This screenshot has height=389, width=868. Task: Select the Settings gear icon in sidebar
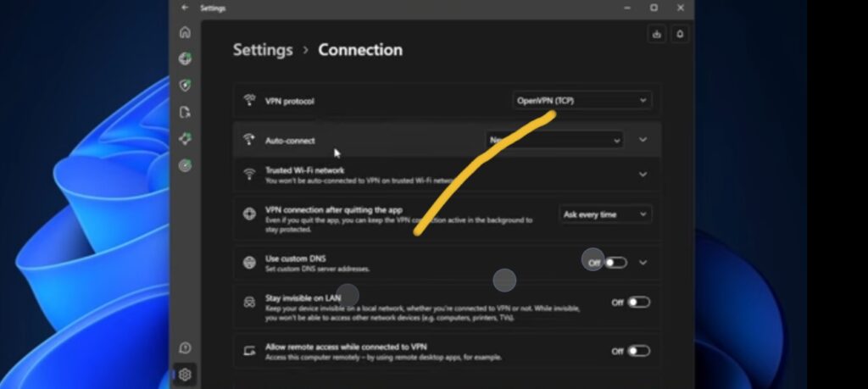click(185, 375)
